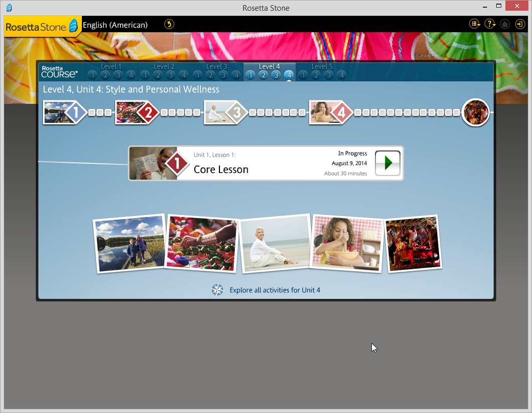The height and width of the screenshot is (413, 532).
Task: Select Unit 2 under Level 5
Action: tap(316, 75)
